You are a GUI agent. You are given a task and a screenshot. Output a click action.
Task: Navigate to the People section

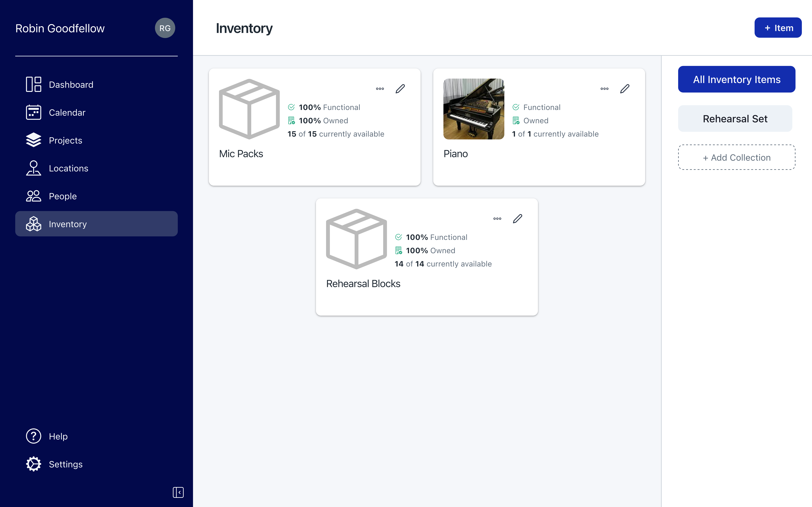point(62,196)
